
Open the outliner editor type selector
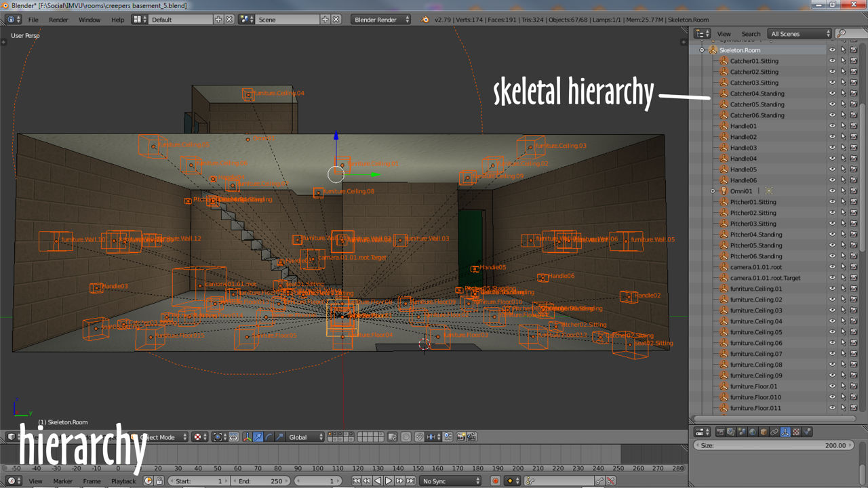point(702,33)
